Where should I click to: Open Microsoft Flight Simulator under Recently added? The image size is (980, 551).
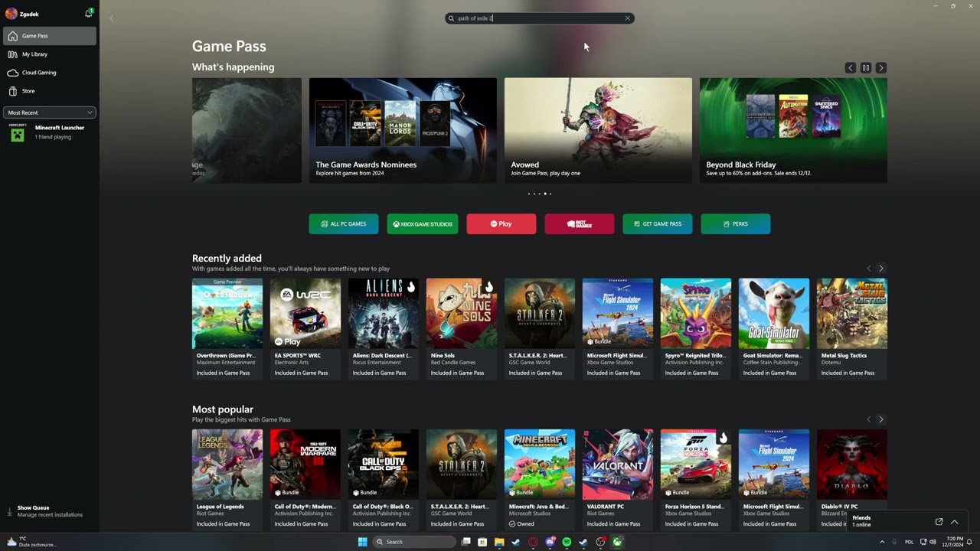click(x=618, y=328)
